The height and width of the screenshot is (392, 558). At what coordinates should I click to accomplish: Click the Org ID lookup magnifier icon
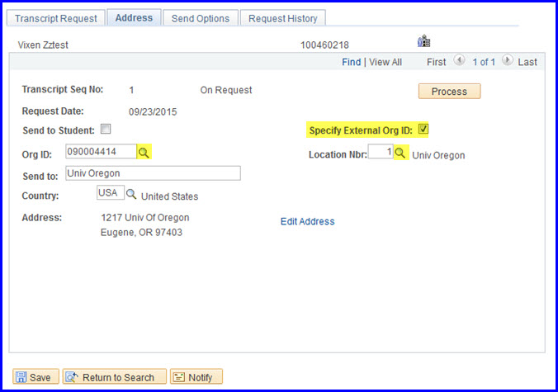[x=144, y=153]
